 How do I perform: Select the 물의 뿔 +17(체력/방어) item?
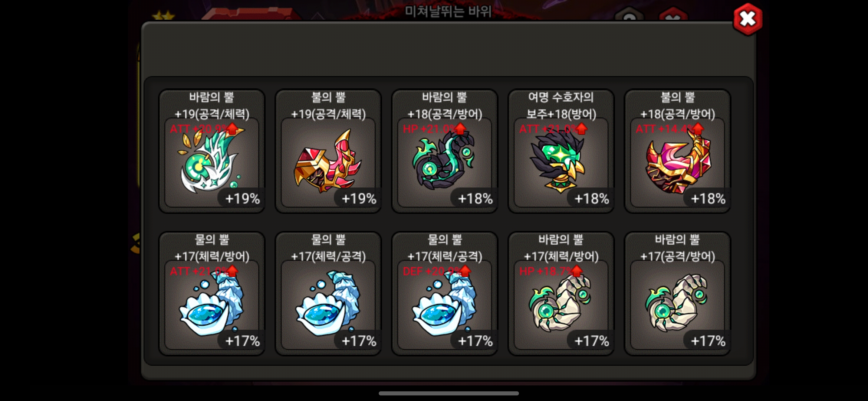coord(212,294)
